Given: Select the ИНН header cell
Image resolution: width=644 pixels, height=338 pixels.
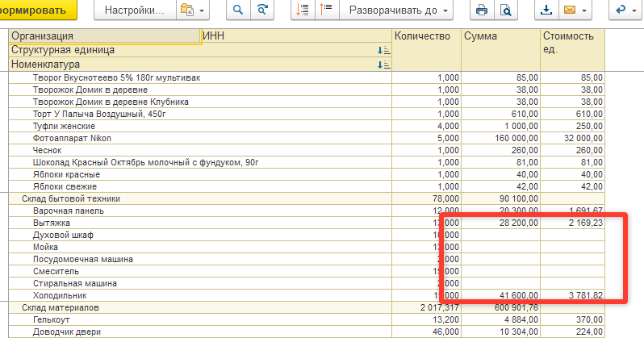Looking at the screenshot, I should [x=296, y=36].
